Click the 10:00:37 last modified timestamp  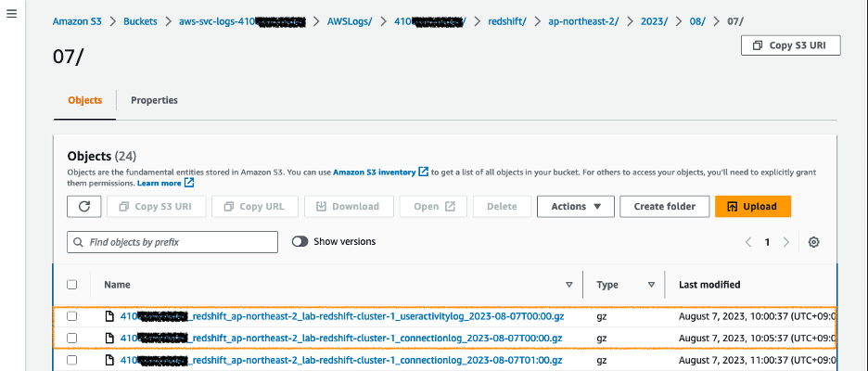[x=758, y=316]
